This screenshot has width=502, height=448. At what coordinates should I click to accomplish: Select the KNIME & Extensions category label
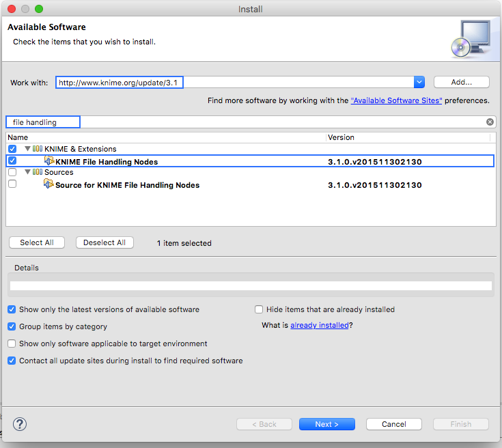point(81,149)
